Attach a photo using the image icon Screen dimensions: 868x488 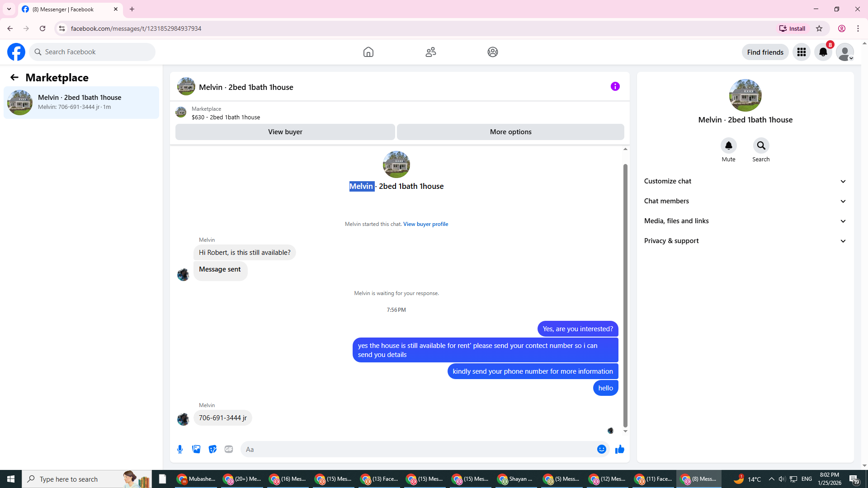click(x=196, y=449)
